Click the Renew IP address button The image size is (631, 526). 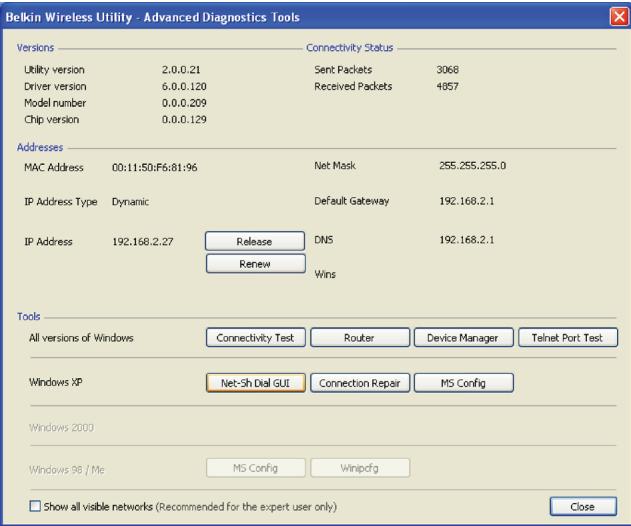point(255,264)
